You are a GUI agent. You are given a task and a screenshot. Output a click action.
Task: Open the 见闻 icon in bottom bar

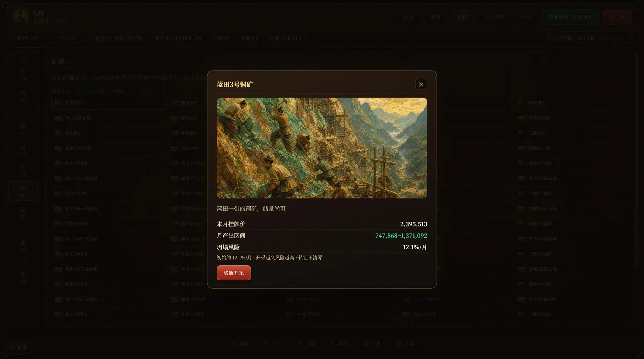405,343
